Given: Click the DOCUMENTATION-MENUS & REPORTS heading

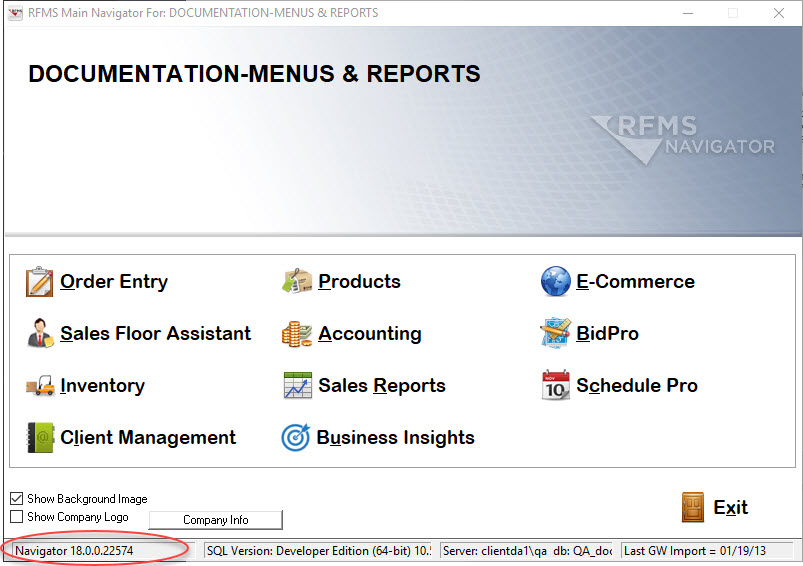Looking at the screenshot, I should click(255, 74).
